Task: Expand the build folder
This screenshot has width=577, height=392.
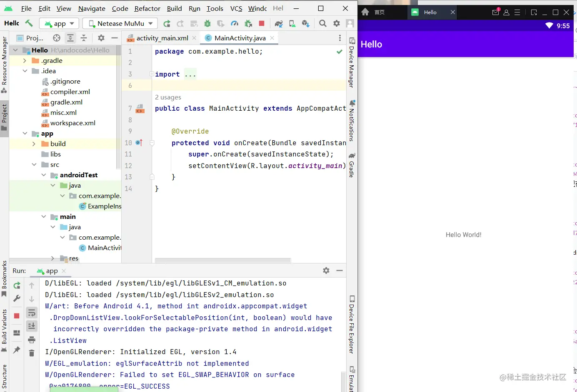Action: pyautogui.click(x=34, y=144)
